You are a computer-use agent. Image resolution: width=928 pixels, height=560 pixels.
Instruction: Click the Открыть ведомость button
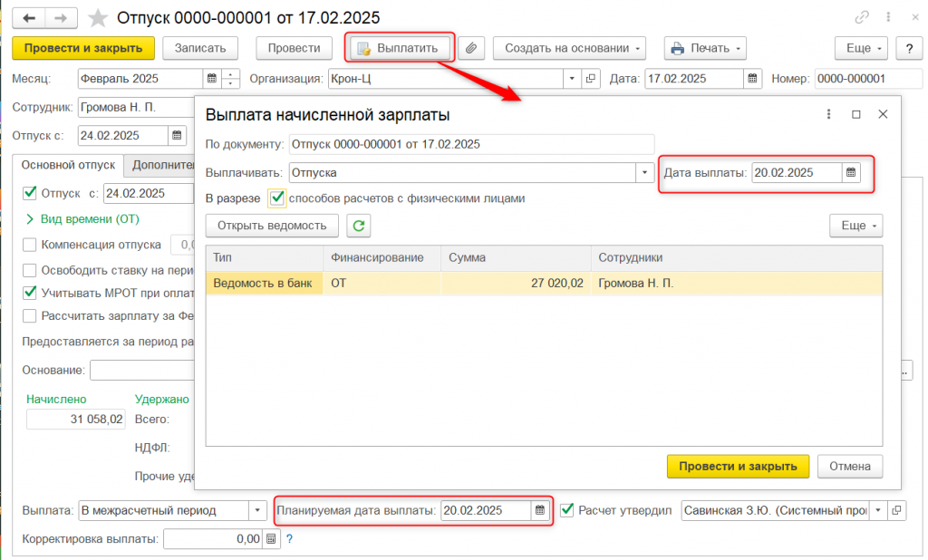pyautogui.click(x=272, y=226)
